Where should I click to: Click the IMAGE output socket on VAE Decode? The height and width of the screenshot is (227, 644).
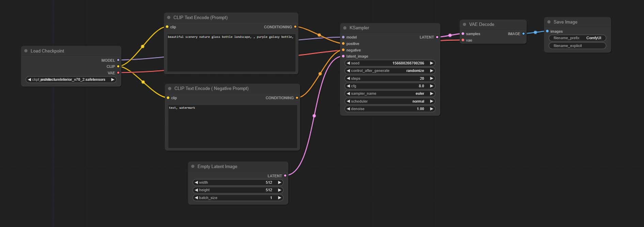pyautogui.click(x=523, y=34)
